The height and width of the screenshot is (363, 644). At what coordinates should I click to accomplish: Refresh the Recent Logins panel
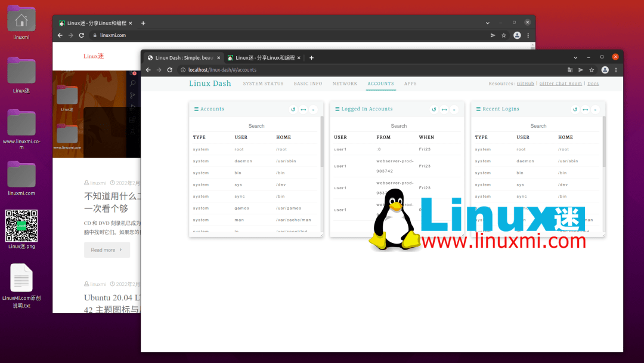(574, 109)
